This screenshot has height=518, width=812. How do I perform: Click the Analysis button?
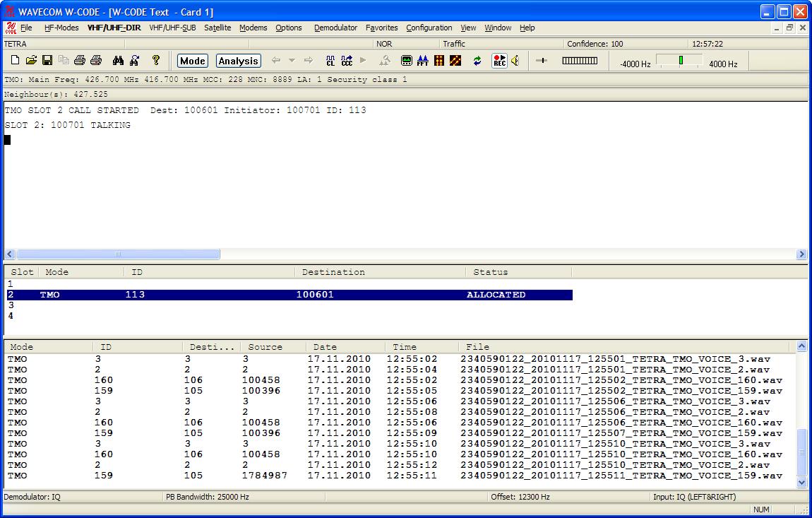point(238,61)
